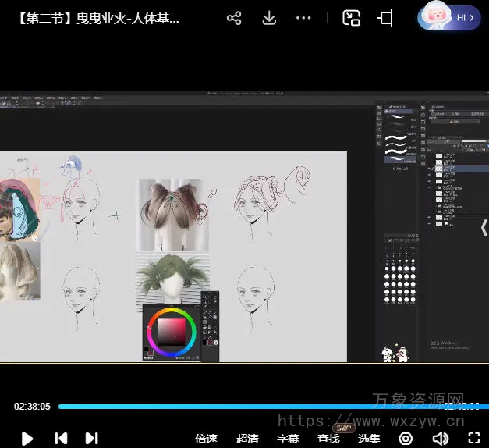Open the share options
Viewport: 489px width, 448px height.
tap(234, 18)
